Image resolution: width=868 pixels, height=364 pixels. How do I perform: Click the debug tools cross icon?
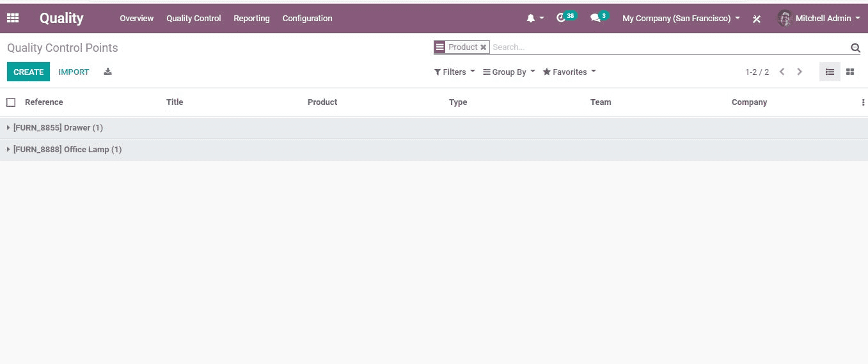click(x=756, y=19)
